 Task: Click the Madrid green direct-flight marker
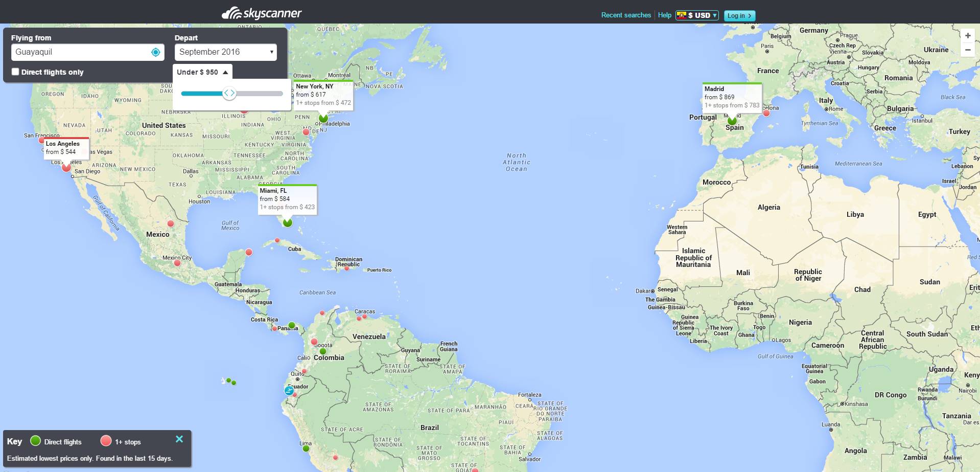point(732,121)
